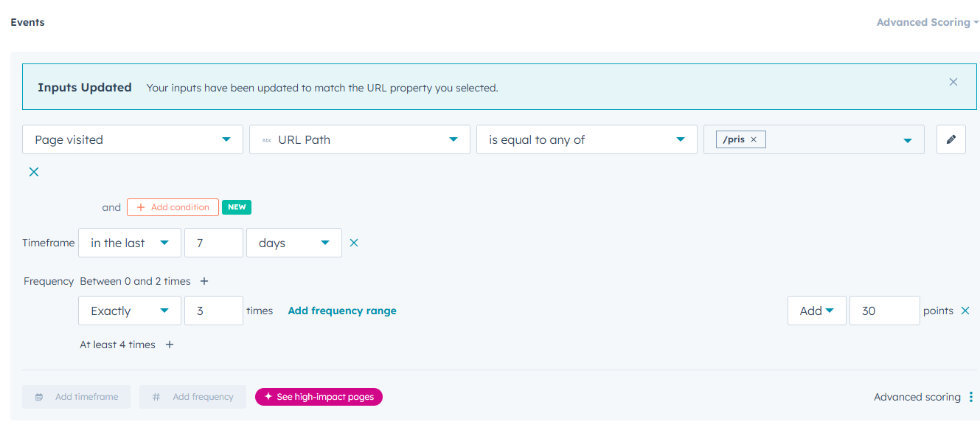
Task: Open the Advanced Scoring menu at top right
Action: [x=927, y=21]
